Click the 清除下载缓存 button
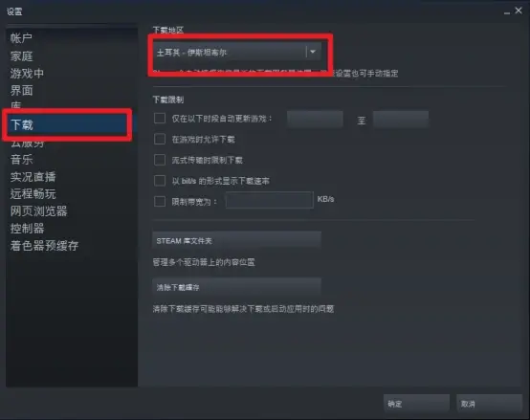 (x=236, y=287)
